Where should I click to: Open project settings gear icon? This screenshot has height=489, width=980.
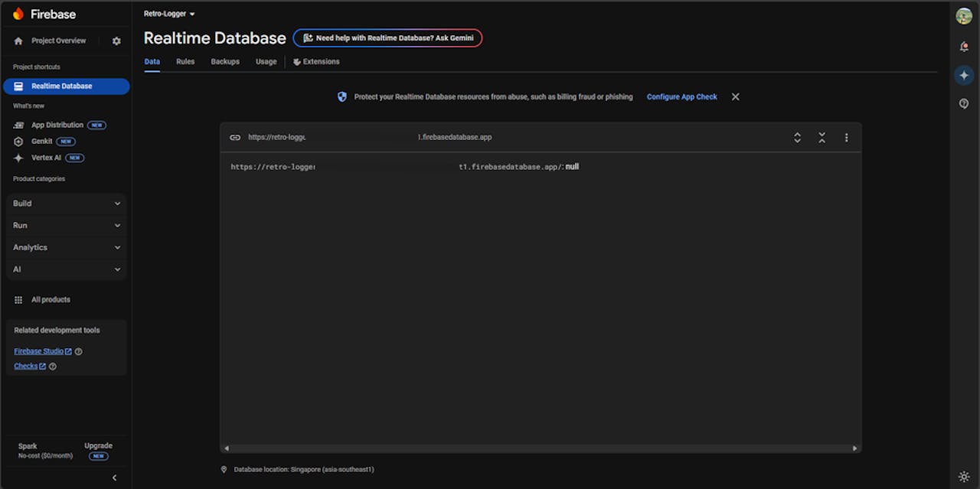pos(116,41)
